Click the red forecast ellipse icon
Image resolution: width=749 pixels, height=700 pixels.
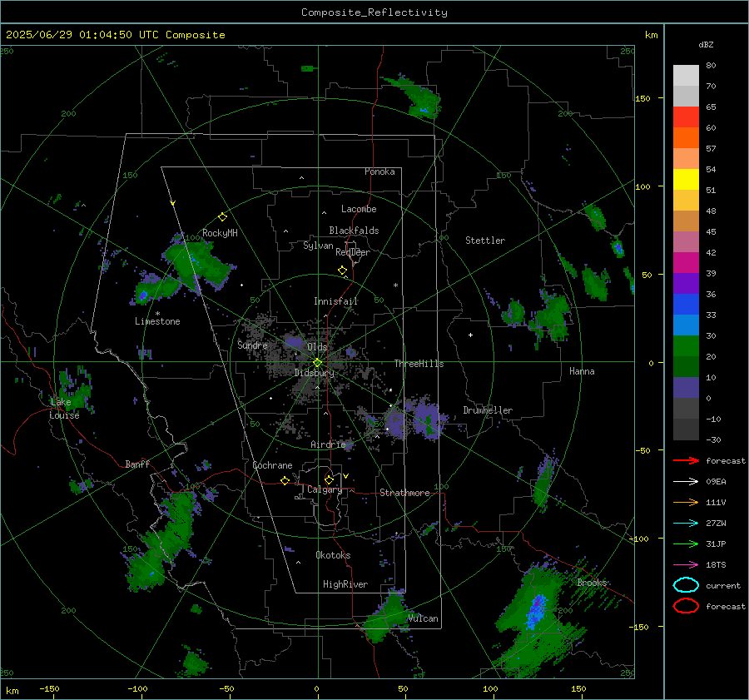coord(686,606)
